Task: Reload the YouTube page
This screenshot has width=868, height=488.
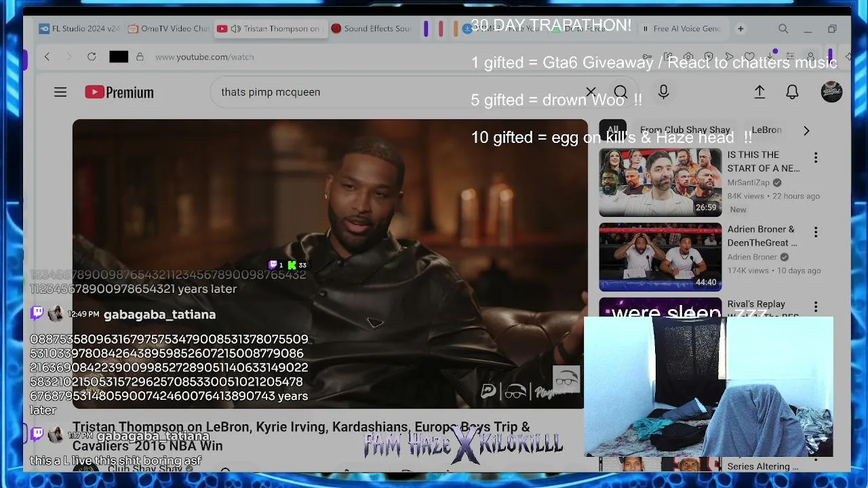Action: (92, 57)
